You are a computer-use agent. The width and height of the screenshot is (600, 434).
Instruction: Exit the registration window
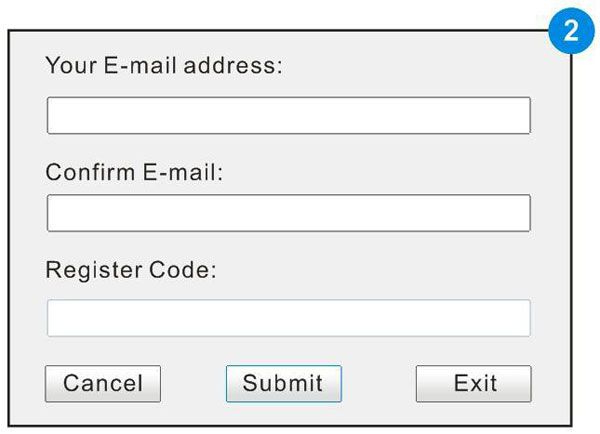click(473, 383)
